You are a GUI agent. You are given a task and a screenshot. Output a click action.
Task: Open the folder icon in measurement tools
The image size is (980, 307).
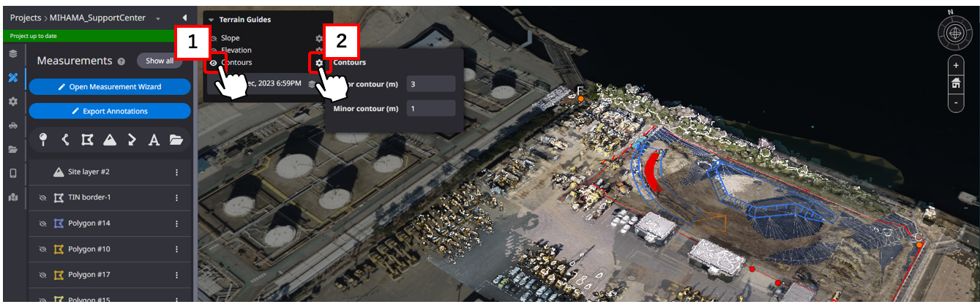point(176,140)
